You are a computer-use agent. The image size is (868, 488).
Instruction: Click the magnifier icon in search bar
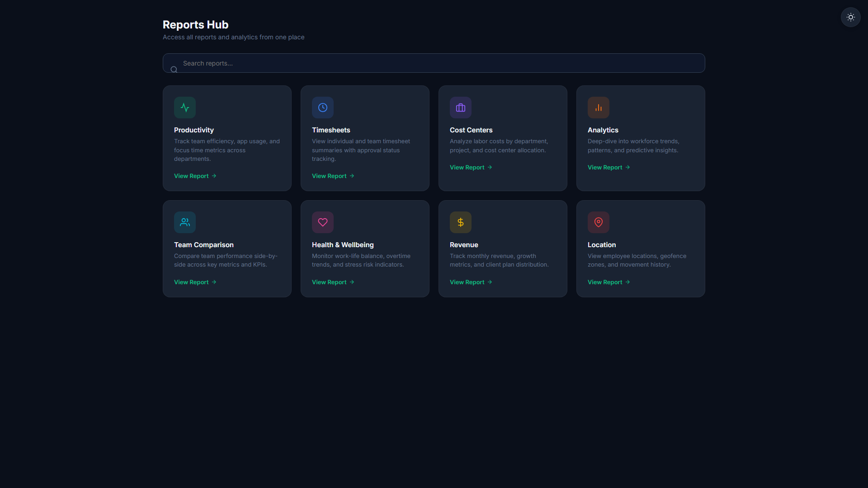(x=174, y=70)
